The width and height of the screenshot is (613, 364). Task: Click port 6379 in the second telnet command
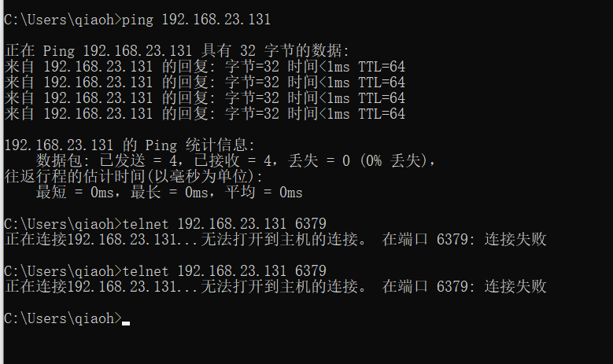pyautogui.click(x=311, y=271)
